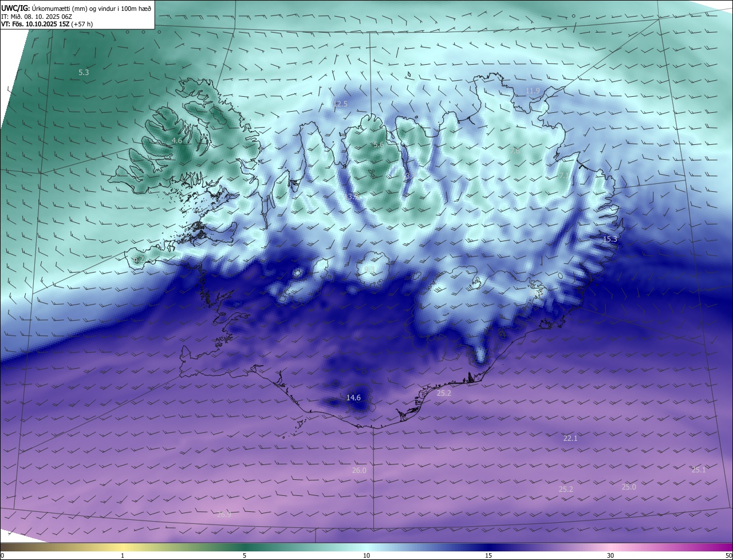
Task: Click the 15 tick on the colour scale
Action: point(488,555)
